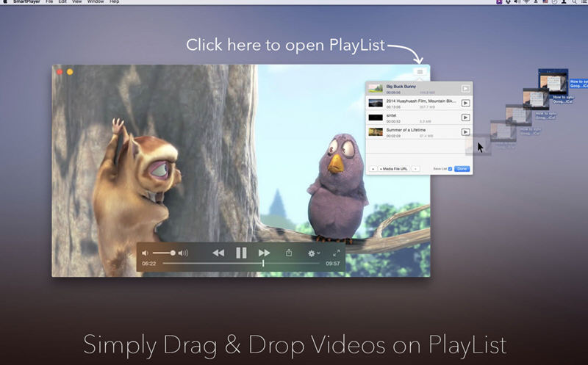The image size is (588, 365).
Task: Click the 'Summer of a Lifetime' title text
Action: point(406,130)
